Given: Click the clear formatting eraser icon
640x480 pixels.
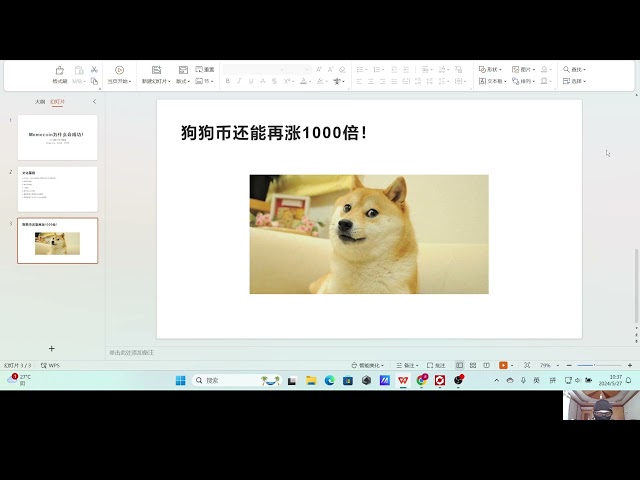Looking at the screenshot, I should click(x=342, y=69).
